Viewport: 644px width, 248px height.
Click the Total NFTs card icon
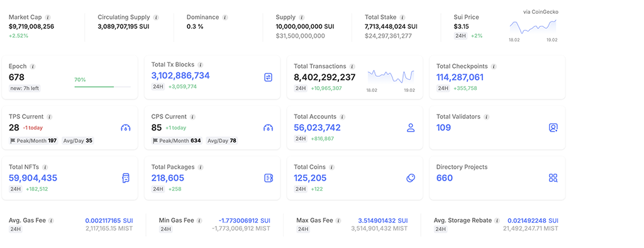pyautogui.click(x=126, y=178)
